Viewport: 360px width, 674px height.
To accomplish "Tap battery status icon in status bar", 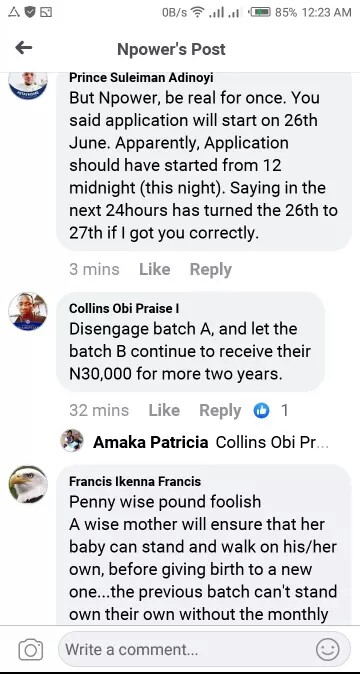I will [x=261, y=12].
